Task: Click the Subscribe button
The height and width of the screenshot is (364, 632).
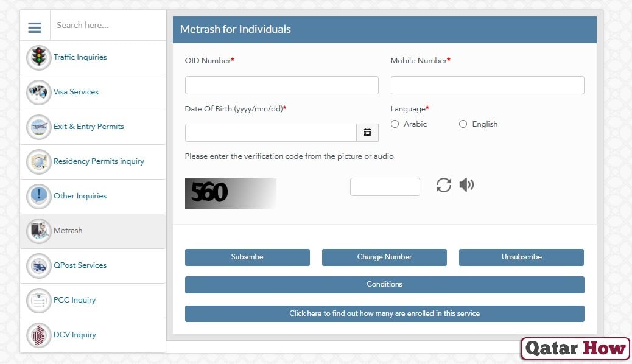Action: (247, 257)
